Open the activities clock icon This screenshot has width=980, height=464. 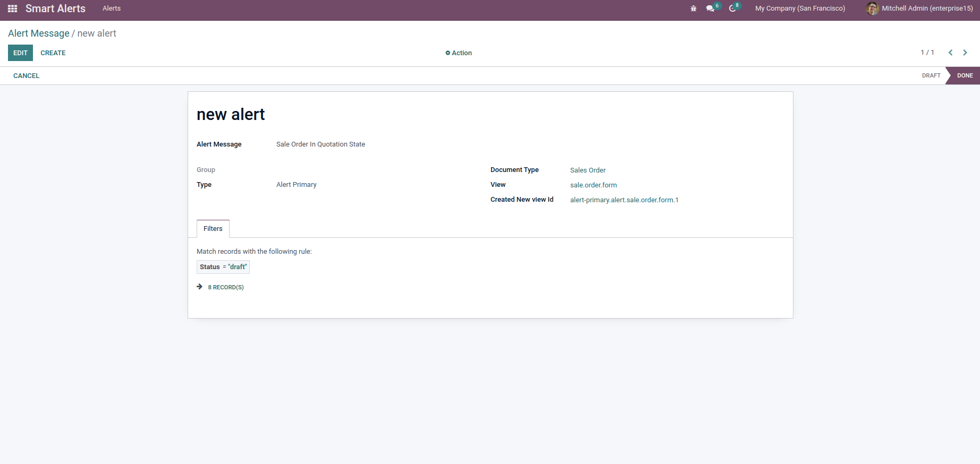tap(732, 8)
